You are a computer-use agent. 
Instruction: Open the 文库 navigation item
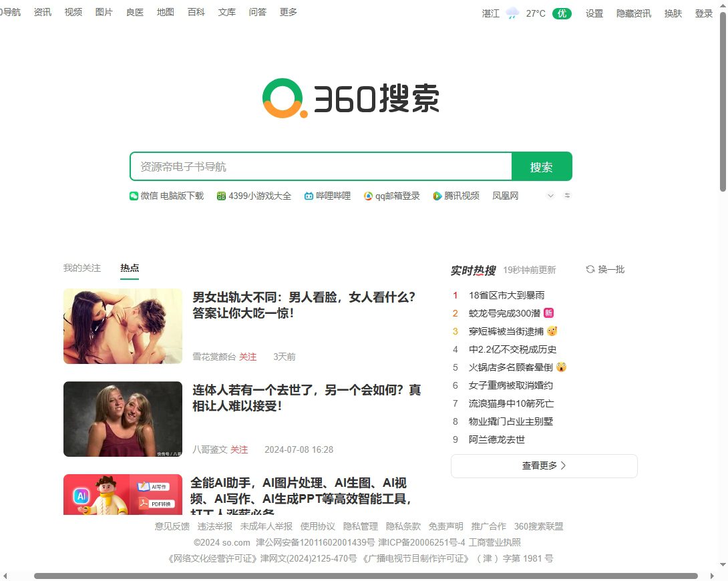pos(226,12)
